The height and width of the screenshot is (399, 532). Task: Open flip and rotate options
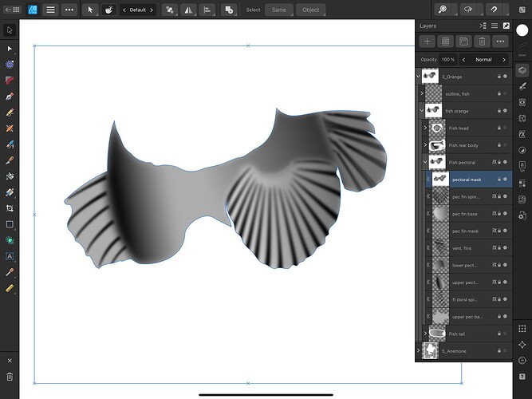(188, 10)
